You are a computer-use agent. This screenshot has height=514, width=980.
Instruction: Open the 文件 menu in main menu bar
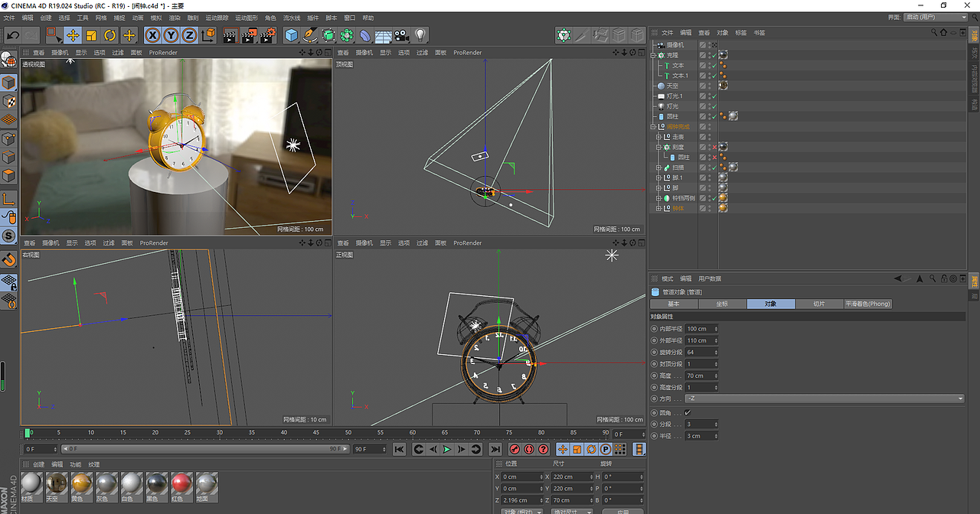(10, 17)
